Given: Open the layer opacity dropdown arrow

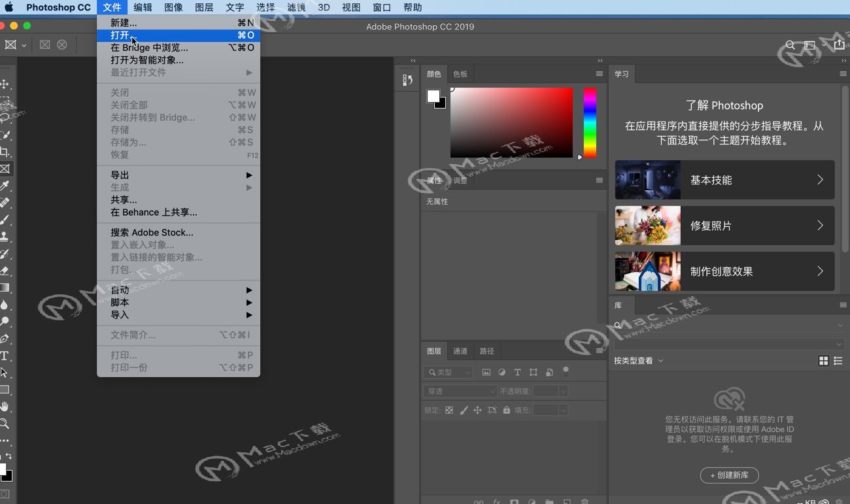Looking at the screenshot, I should click(563, 391).
